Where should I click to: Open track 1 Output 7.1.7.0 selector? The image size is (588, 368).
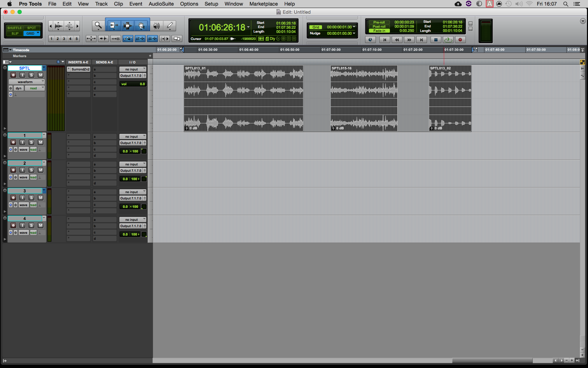(x=131, y=143)
